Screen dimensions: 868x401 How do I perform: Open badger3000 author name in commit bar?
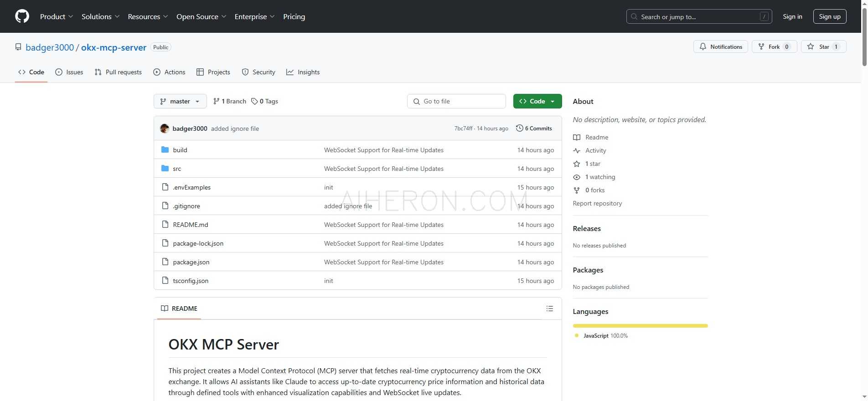tap(190, 129)
